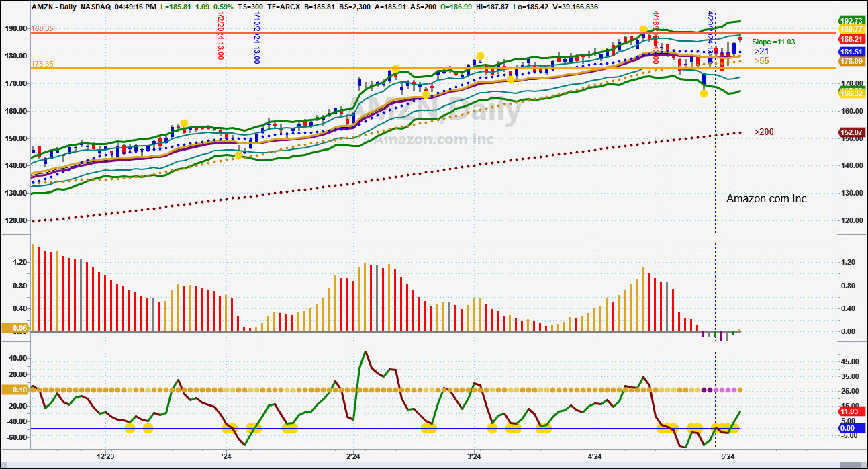Select the >200 moving average label

pyautogui.click(x=763, y=132)
